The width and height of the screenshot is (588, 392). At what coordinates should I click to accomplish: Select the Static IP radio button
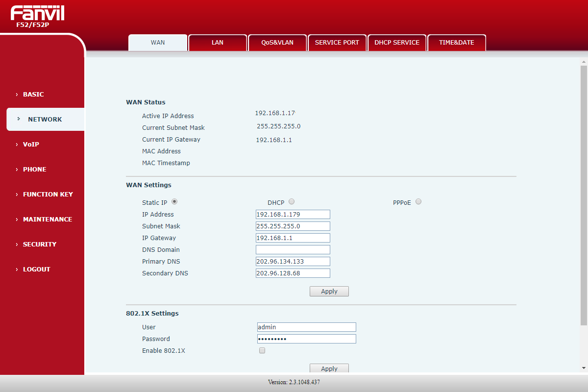[x=174, y=202]
